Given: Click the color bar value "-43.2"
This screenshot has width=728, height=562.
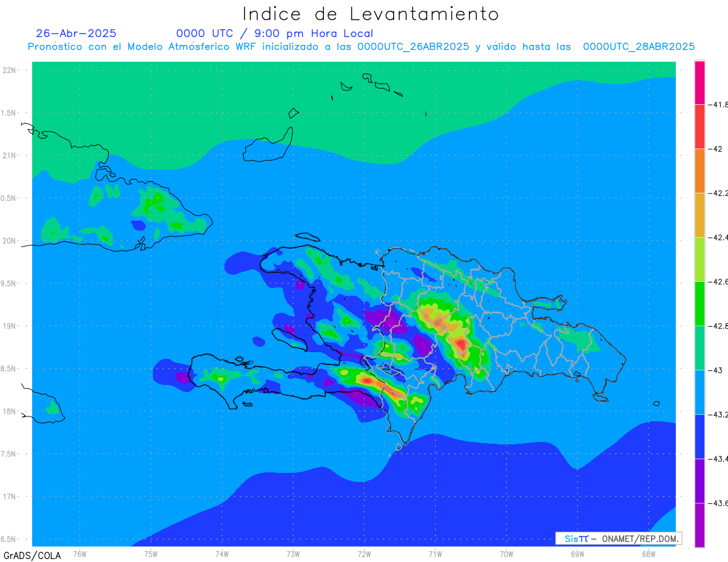Looking at the screenshot, I should (x=718, y=415).
